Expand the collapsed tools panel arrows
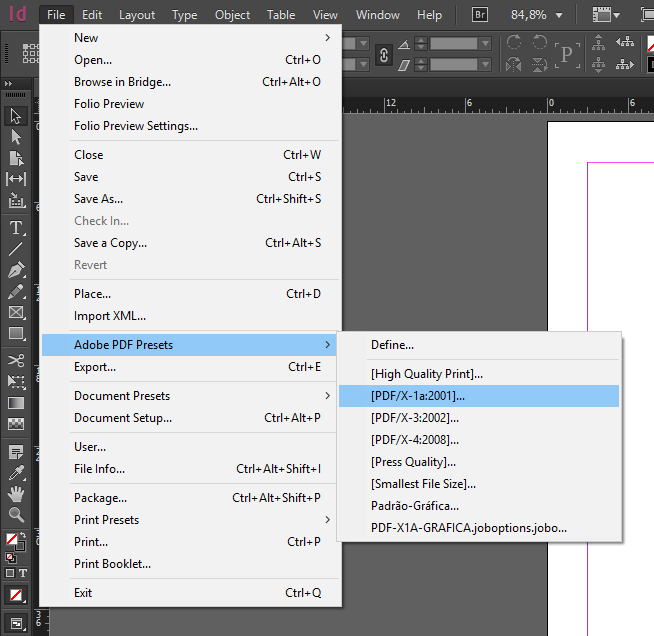 (8, 83)
